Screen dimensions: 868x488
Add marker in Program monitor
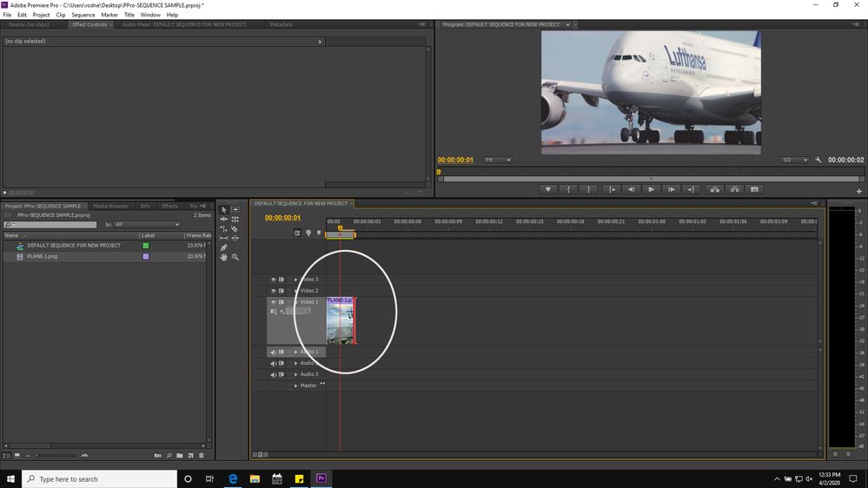[548, 189]
